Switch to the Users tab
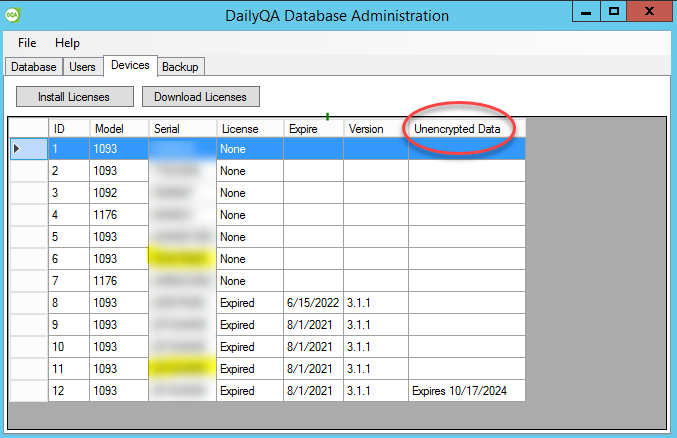Viewport: 677px width, 438px height. click(x=82, y=67)
